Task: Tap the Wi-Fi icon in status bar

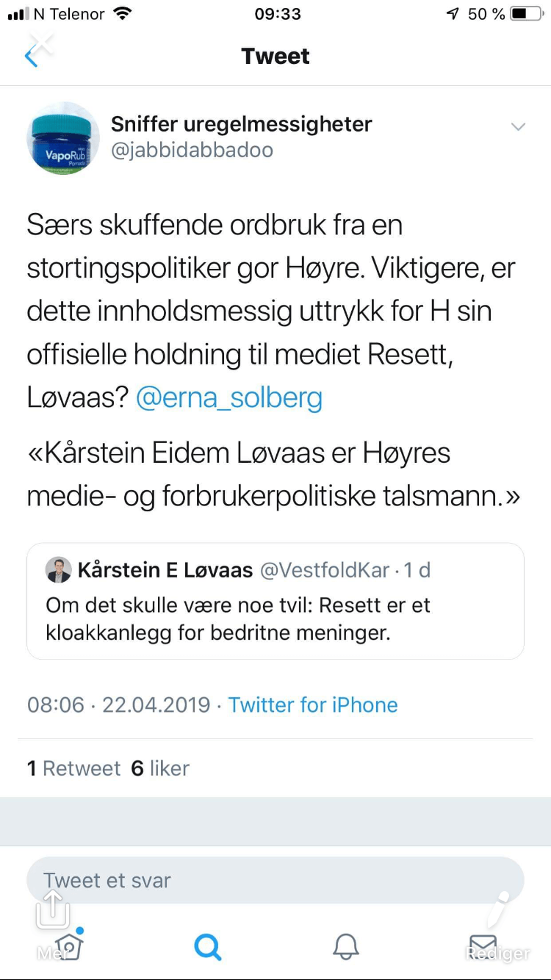Action: pyautogui.click(x=123, y=14)
